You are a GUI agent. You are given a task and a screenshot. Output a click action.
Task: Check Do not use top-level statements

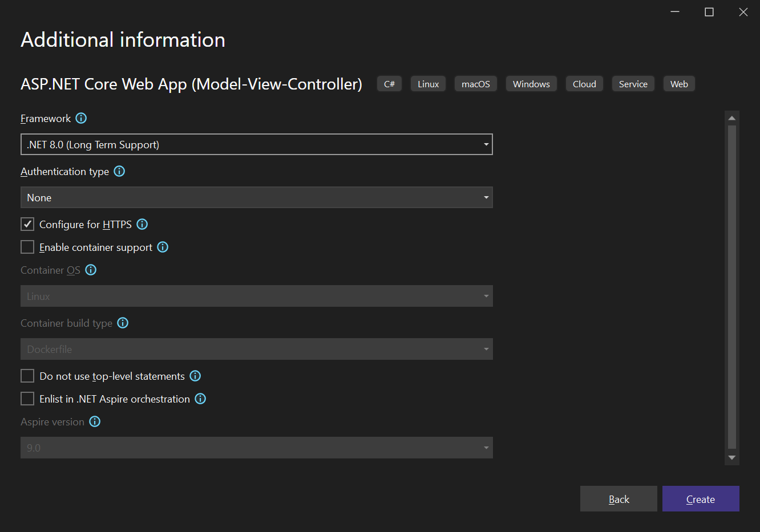coord(27,376)
